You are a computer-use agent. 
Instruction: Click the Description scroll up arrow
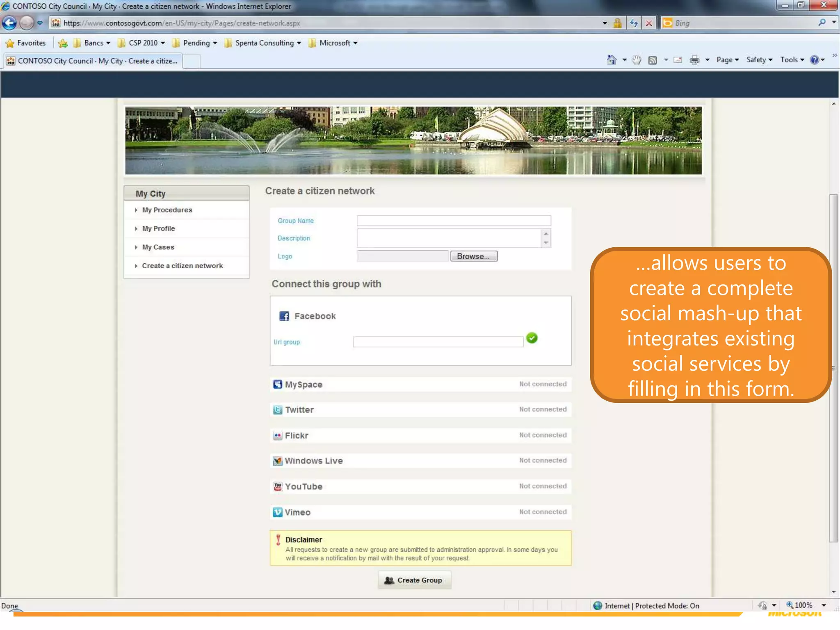tap(546, 234)
